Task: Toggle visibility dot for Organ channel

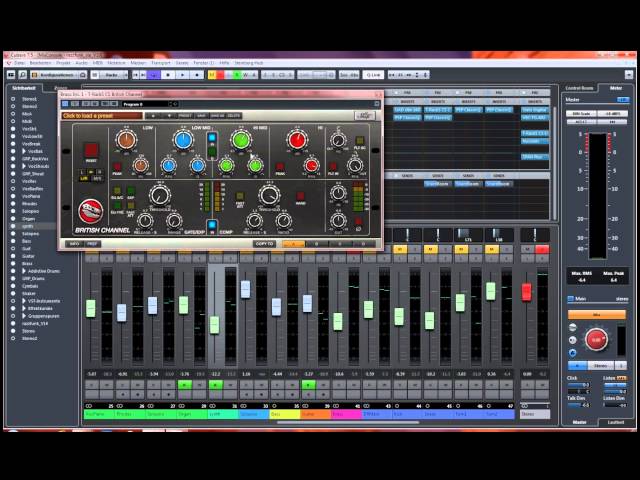Action: 13,219
